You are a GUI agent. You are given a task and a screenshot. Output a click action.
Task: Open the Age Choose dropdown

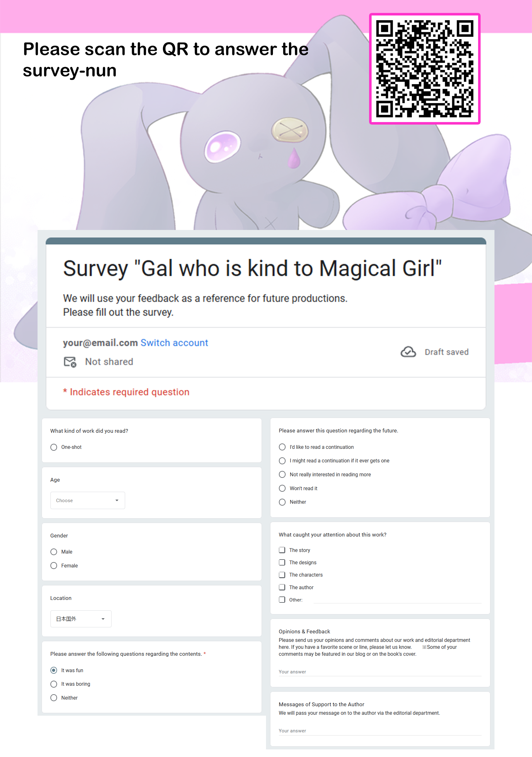coord(88,500)
